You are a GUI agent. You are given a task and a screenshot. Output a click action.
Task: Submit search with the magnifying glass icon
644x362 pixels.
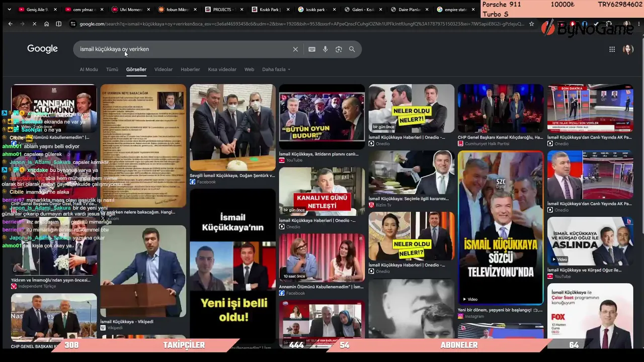click(x=352, y=49)
